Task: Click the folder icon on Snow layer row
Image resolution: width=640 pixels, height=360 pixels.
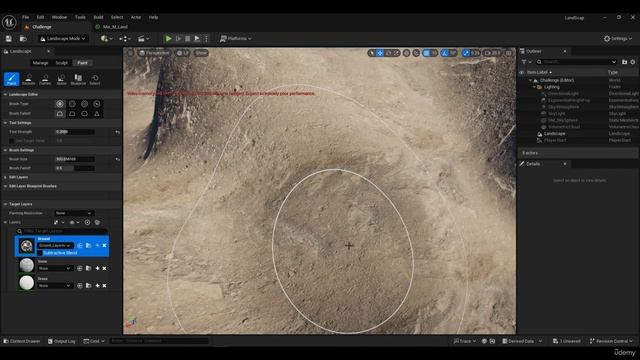Action: pyautogui.click(x=89, y=268)
